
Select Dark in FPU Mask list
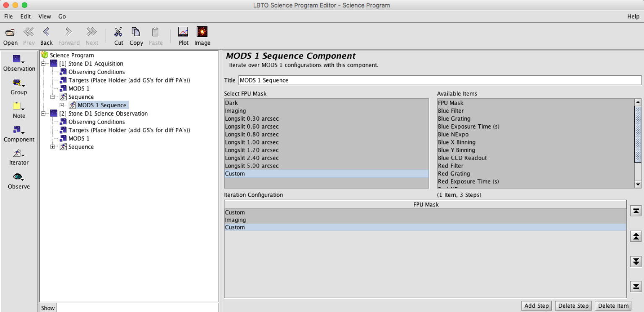coord(326,103)
